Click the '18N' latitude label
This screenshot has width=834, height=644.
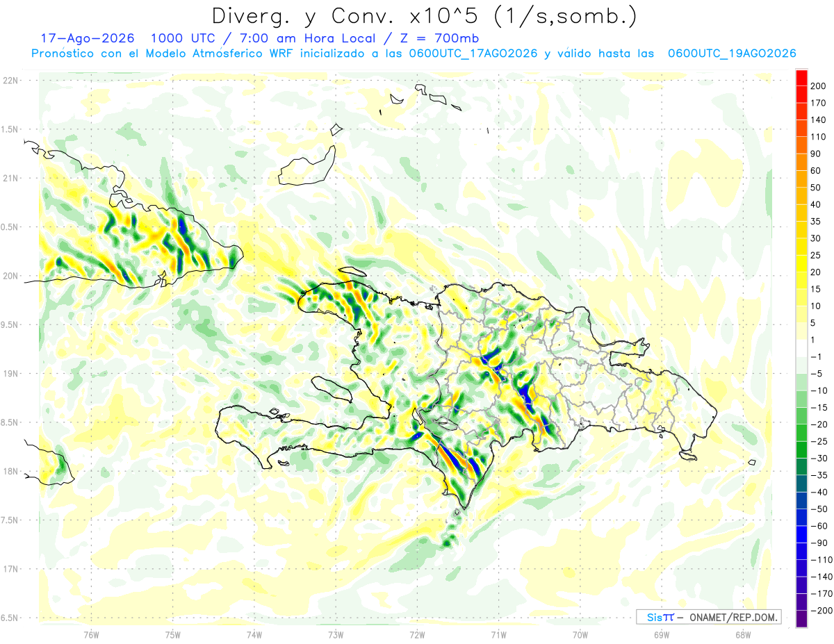(10, 471)
